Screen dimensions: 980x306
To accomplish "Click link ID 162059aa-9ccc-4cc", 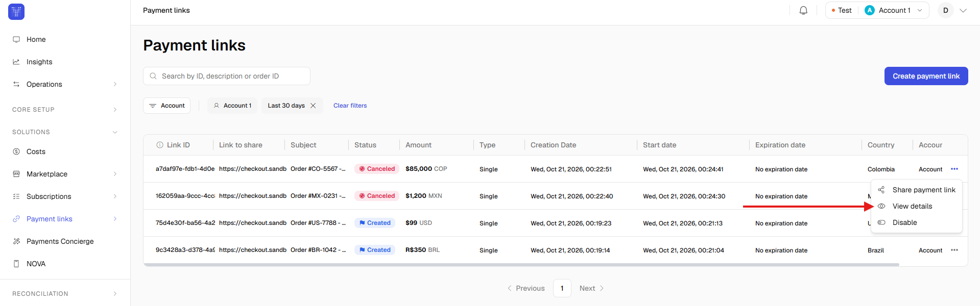I will point(185,196).
